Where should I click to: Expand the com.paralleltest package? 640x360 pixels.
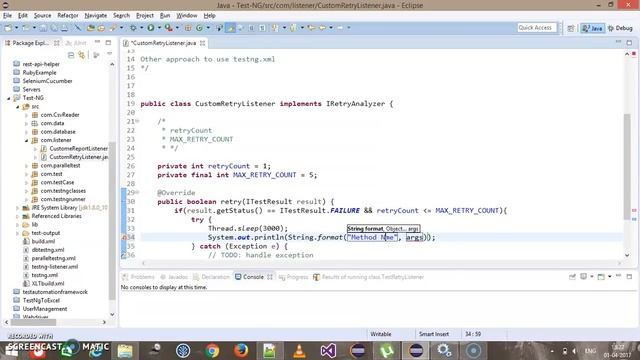click(27, 166)
